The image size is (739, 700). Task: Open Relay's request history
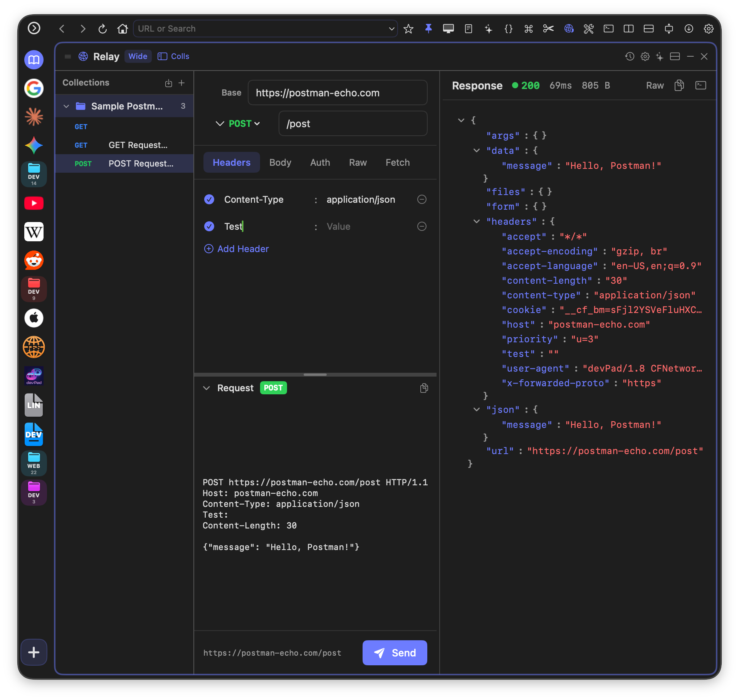(629, 57)
